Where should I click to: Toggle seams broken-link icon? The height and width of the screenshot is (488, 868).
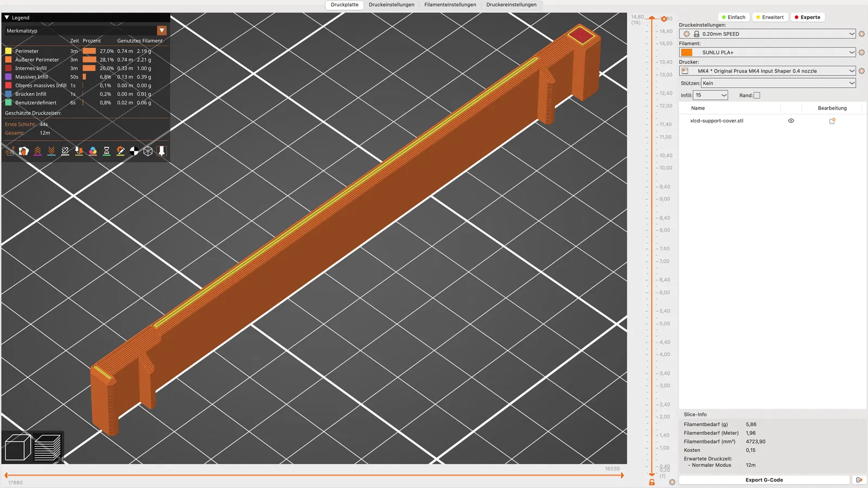(65, 151)
